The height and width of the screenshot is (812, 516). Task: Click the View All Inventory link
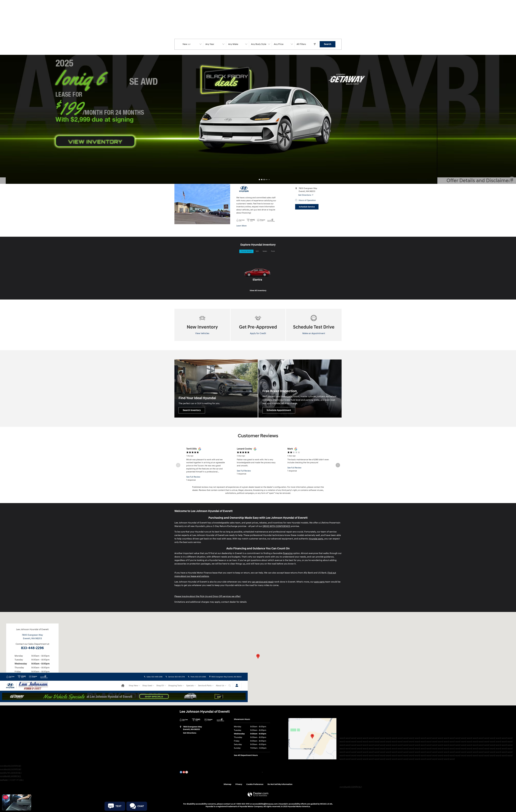click(258, 291)
